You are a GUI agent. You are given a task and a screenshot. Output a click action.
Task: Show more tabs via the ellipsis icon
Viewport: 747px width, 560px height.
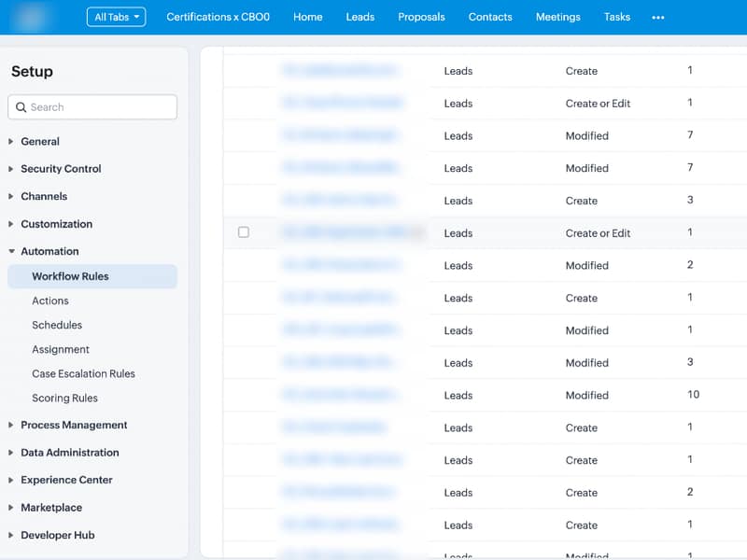coord(658,18)
